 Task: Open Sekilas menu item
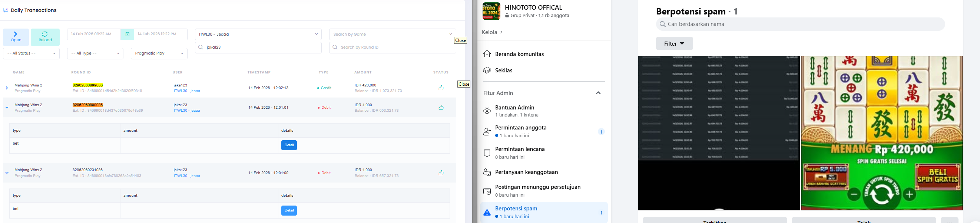coord(544,70)
